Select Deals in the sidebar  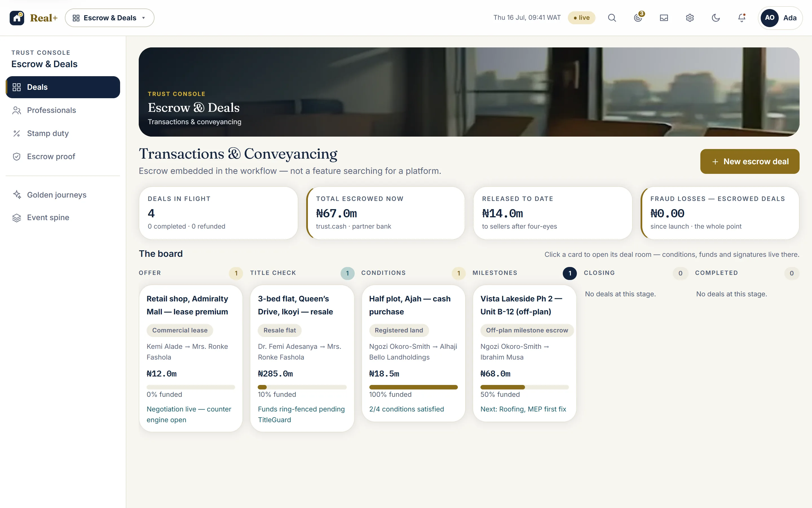tap(63, 87)
